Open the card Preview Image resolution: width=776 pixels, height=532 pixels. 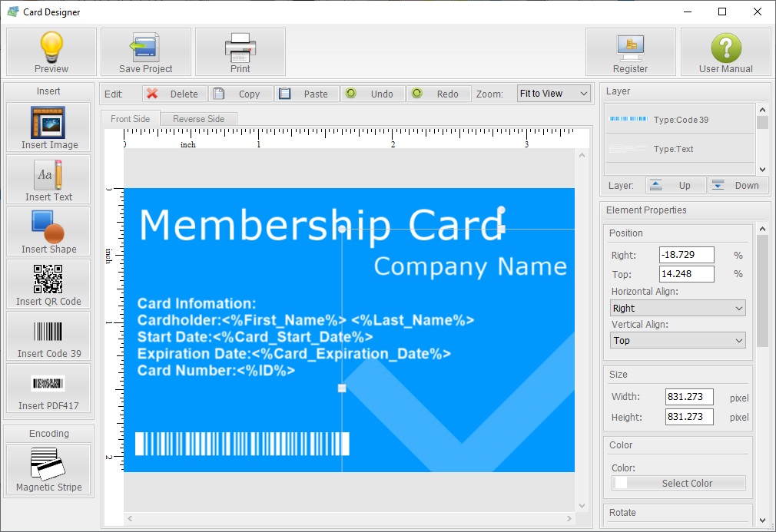coord(50,51)
